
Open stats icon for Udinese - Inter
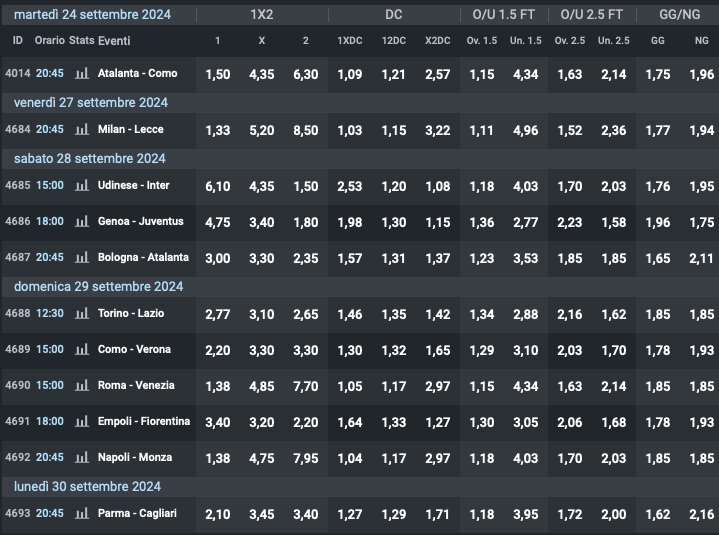click(82, 185)
